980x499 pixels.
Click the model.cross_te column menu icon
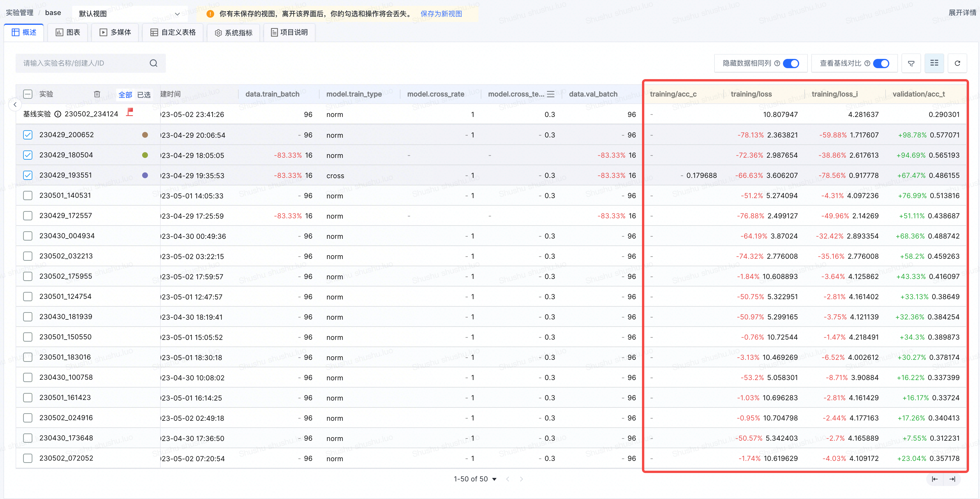point(550,94)
